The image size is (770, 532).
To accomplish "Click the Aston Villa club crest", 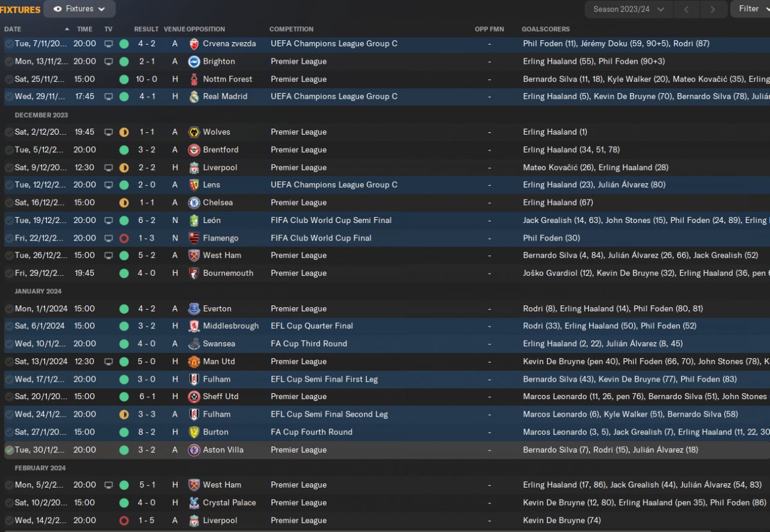I will tap(194, 450).
